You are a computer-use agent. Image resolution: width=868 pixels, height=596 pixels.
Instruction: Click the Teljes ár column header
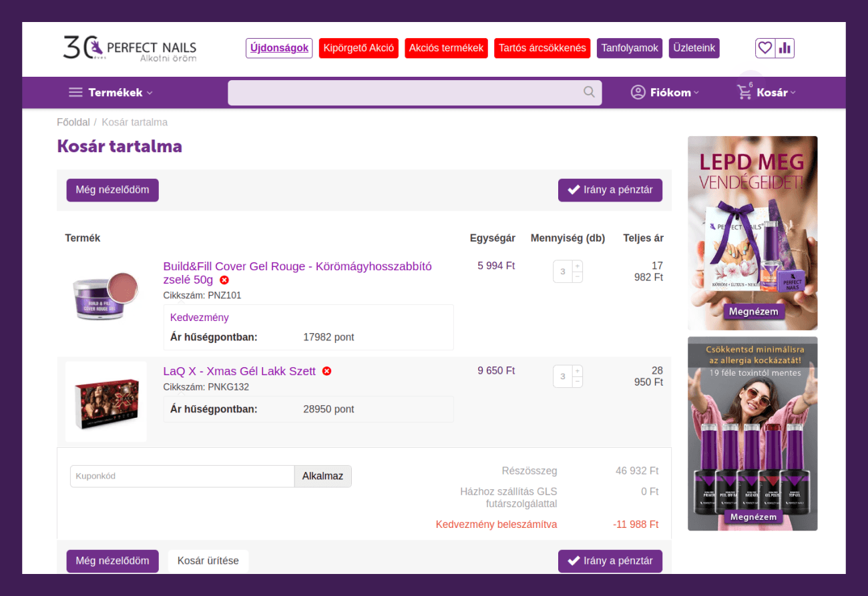tap(643, 238)
